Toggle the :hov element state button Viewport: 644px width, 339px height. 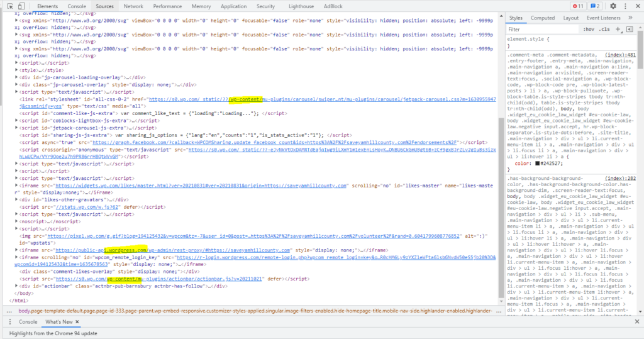coord(589,29)
